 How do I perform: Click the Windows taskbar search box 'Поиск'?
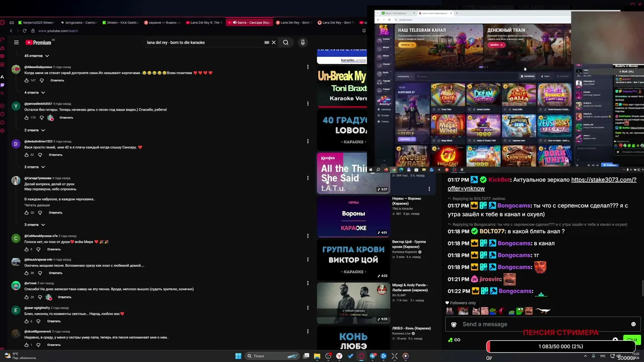click(272, 356)
